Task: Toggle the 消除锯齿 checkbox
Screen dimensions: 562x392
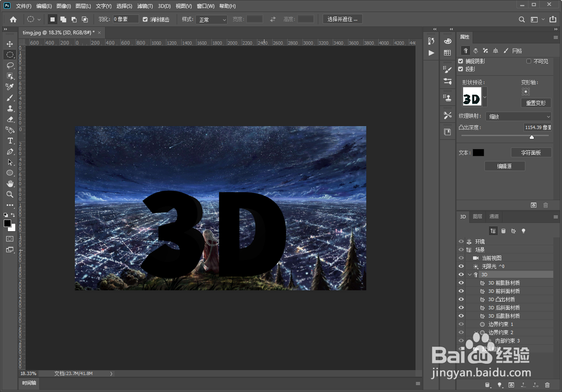Action: point(145,19)
